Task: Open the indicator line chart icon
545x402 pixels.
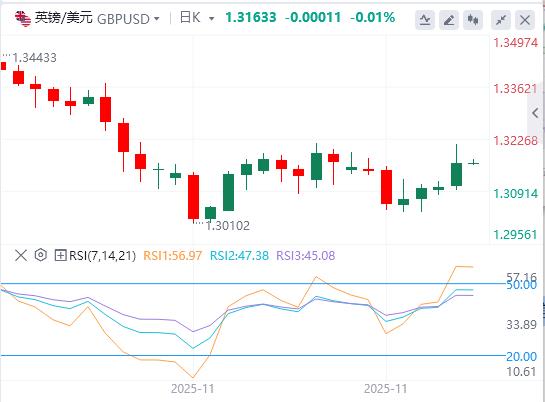Action: coord(425,20)
